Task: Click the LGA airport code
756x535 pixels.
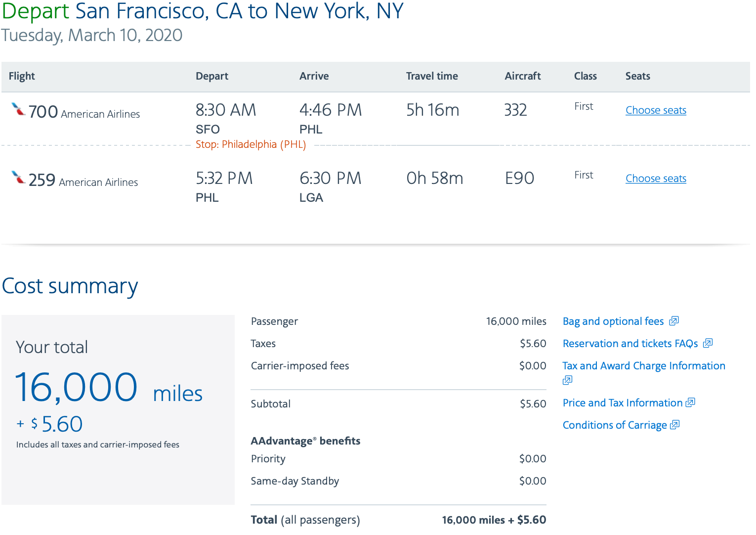Action: point(311,198)
